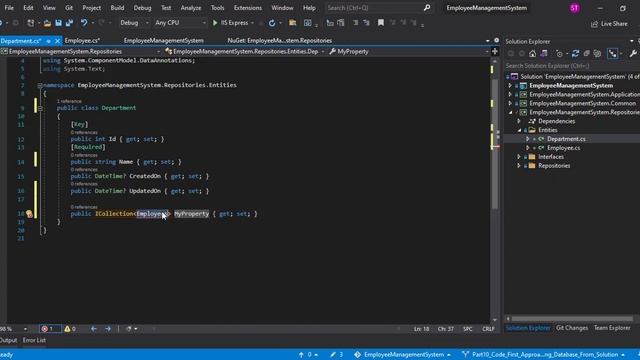Click the Collapse All icon in Solution Explorer
640x360 pixels.
[587, 54]
